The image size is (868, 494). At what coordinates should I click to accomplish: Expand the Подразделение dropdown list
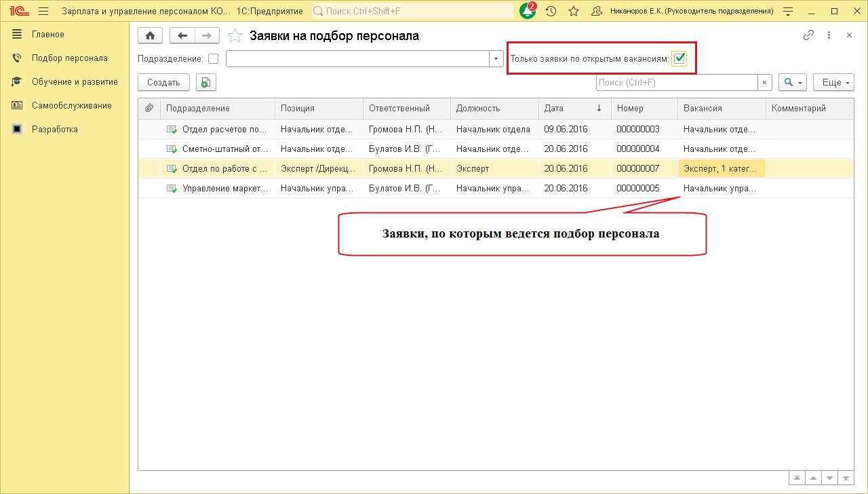point(496,59)
